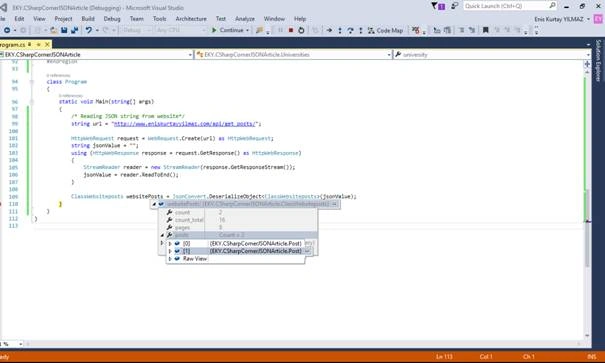Open the Analyze menu

(x=245, y=19)
